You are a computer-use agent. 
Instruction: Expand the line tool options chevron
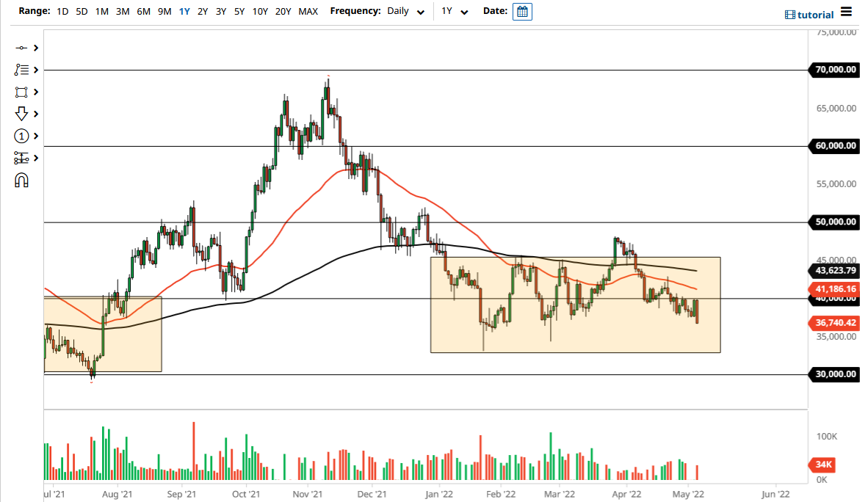[35, 48]
